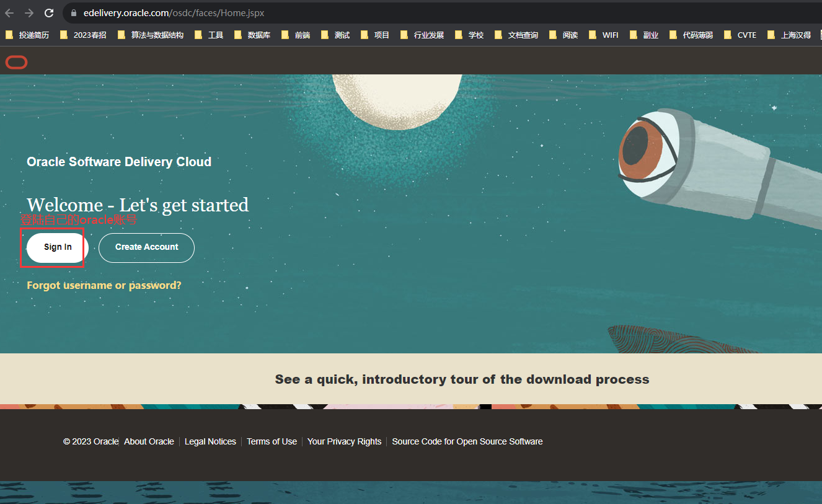Open the WIFI bookmark folder
Screen dimensions: 822x504
click(603, 35)
